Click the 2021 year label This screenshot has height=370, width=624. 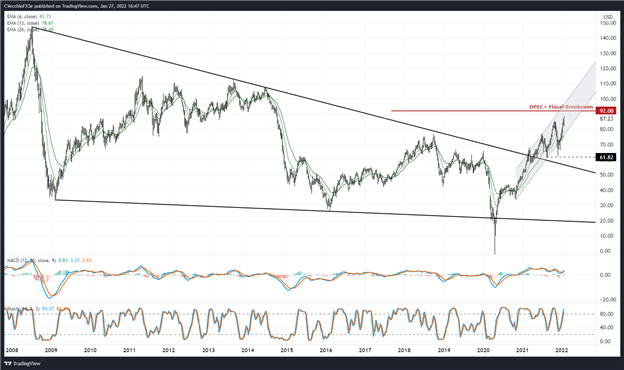522,351
